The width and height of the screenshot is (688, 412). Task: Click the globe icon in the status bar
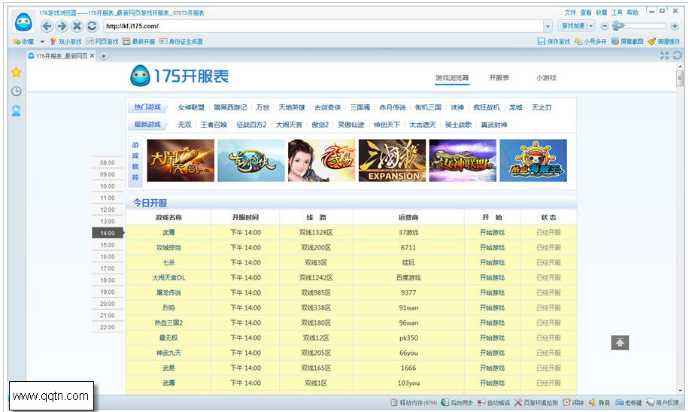coord(445,402)
